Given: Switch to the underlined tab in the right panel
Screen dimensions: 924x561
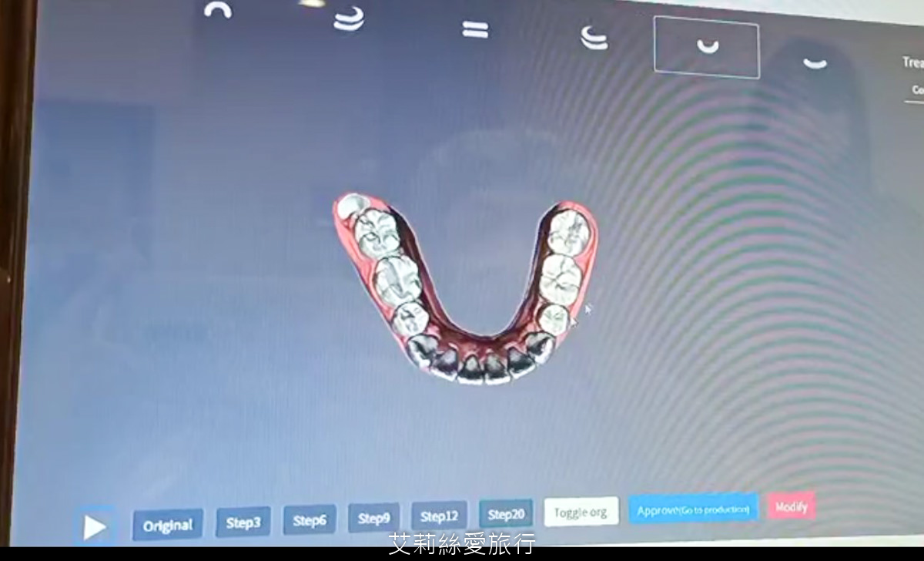Looking at the screenshot, I should tap(918, 90).
